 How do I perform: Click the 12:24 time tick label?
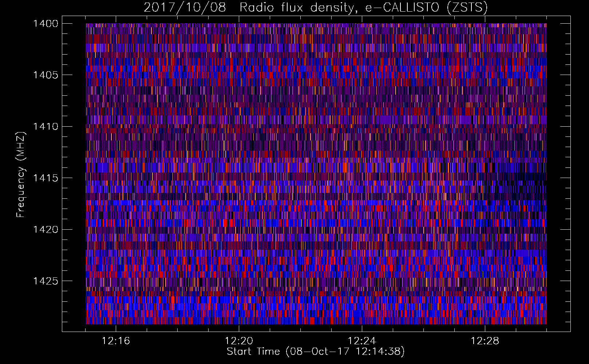pos(362,341)
